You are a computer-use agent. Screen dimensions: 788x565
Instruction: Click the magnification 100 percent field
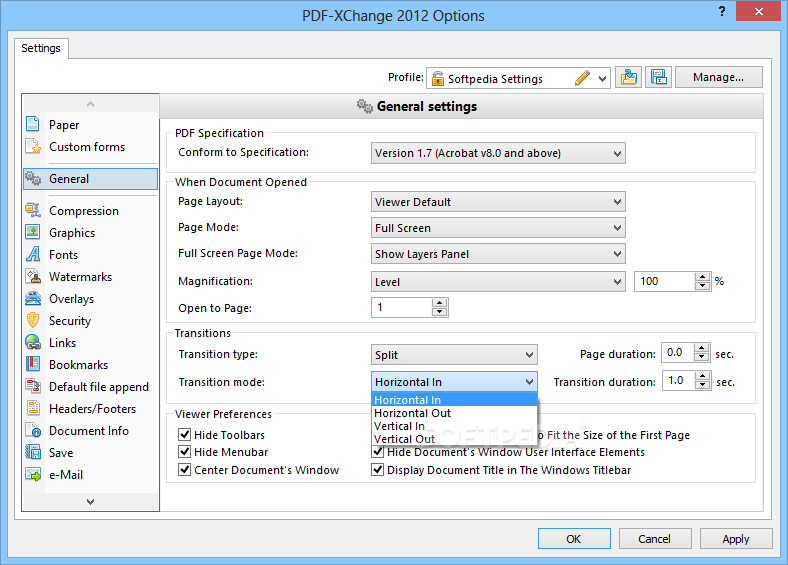click(x=664, y=281)
